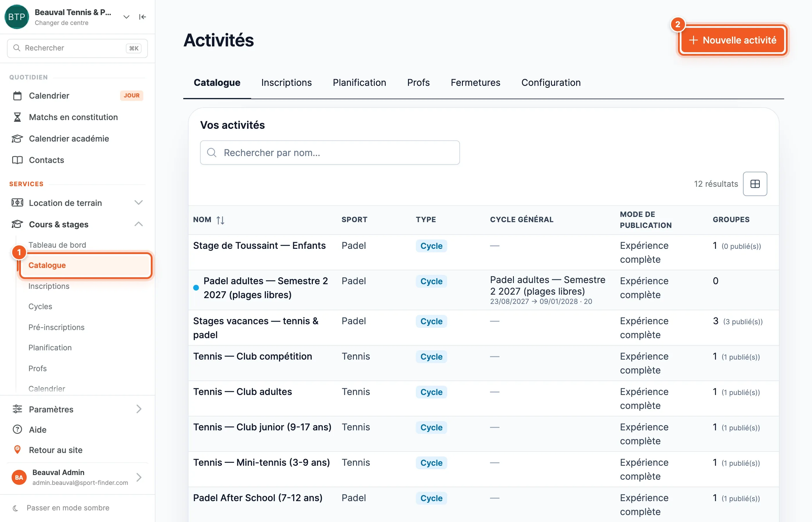Open Matchs en constitution hourglass item

pyautogui.click(x=77, y=117)
